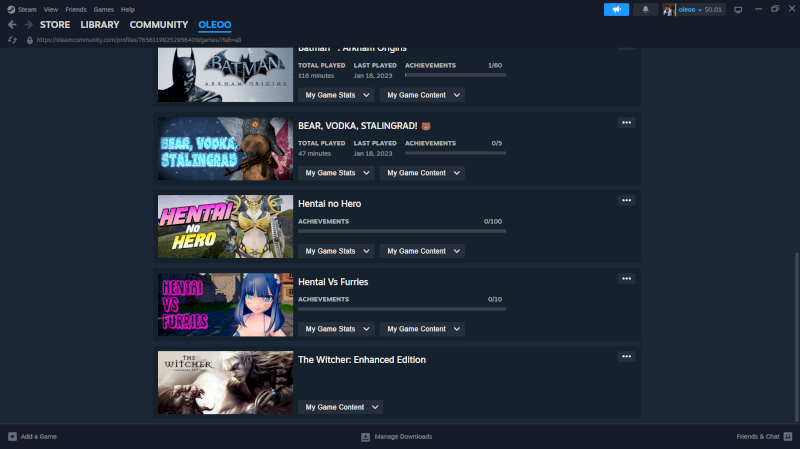Open the Games menu
Viewport: 800px width, 449px height.
(x=104, y=9)
